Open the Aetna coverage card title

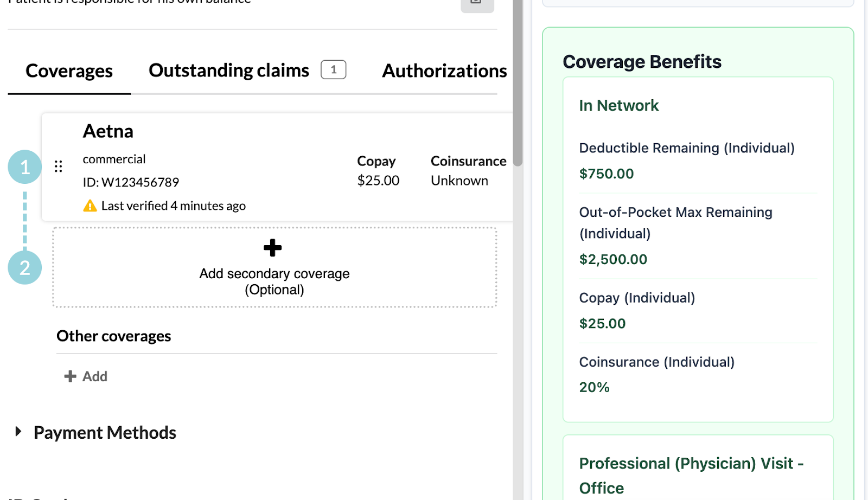pyautogui.click(x=108, y=131)
